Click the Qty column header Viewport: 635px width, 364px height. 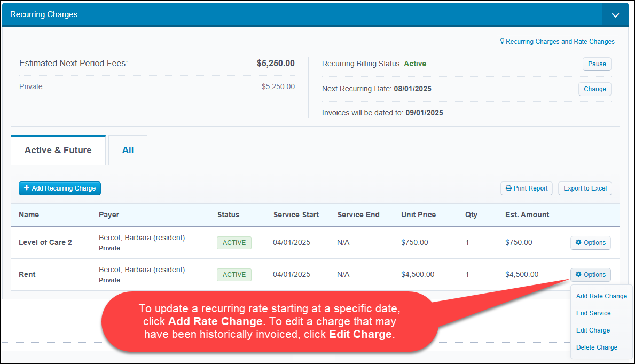(x=471, y=215)
